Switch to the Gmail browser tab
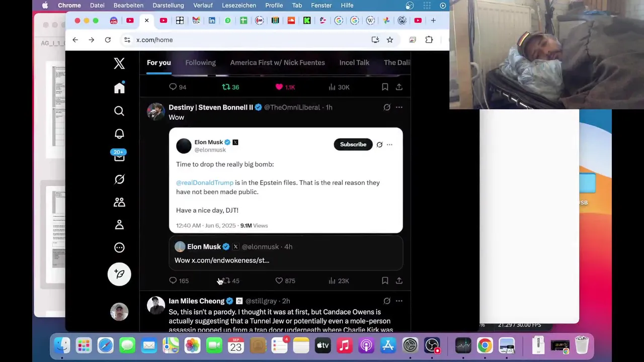Viewport: 644px width, 362px height. [x=196, y=21]
